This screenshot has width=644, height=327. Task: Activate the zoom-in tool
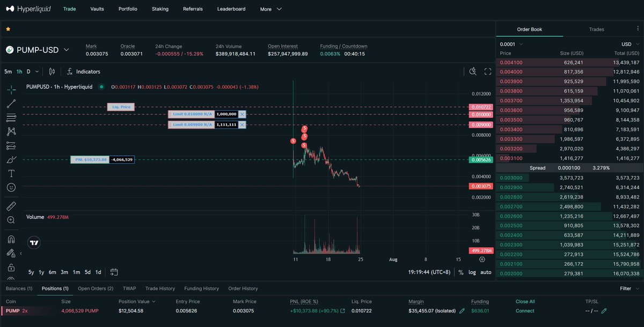(x=11, y=220)
